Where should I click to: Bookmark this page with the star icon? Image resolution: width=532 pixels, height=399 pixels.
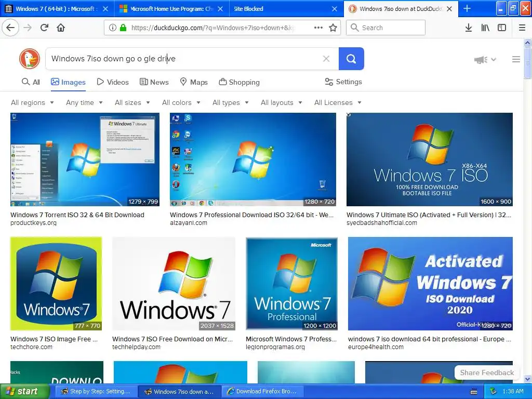[333, 28]
